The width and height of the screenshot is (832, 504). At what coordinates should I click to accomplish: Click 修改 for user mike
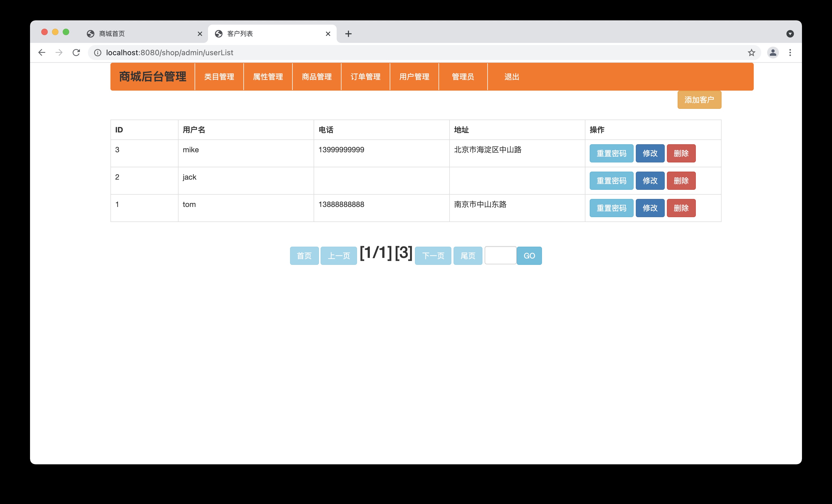[650, 153]
